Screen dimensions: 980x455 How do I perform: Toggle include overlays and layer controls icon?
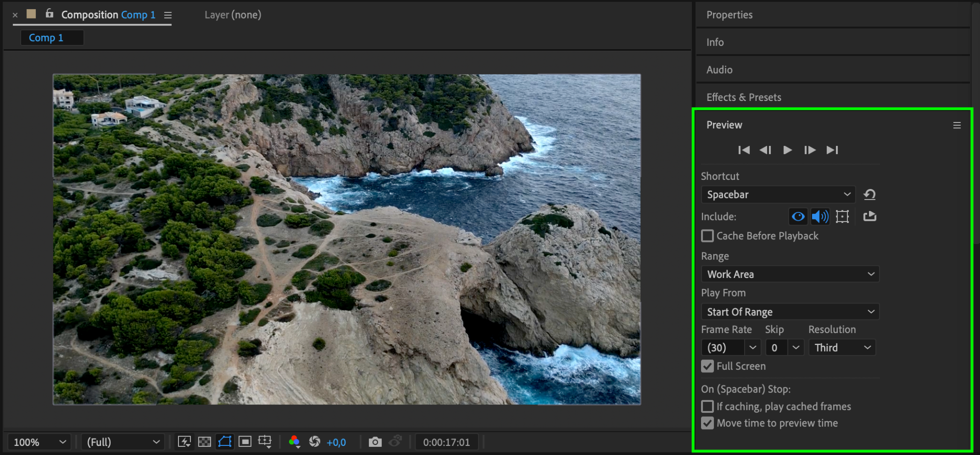tap(842, 217)
